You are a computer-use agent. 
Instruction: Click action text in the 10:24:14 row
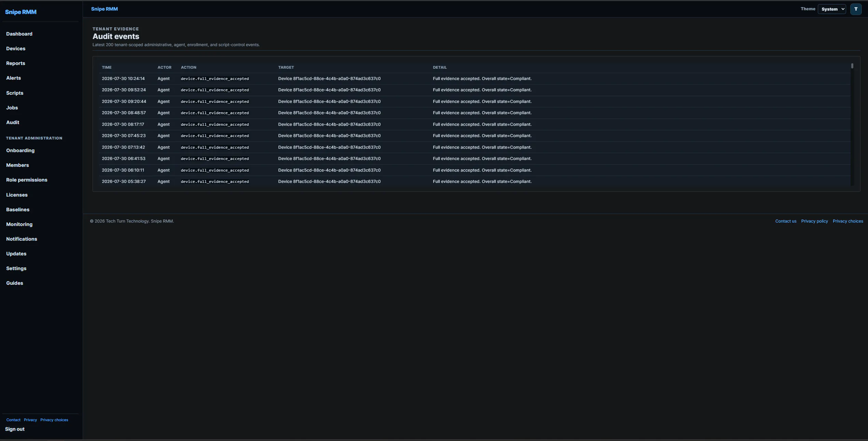click(x=215, y=79)
